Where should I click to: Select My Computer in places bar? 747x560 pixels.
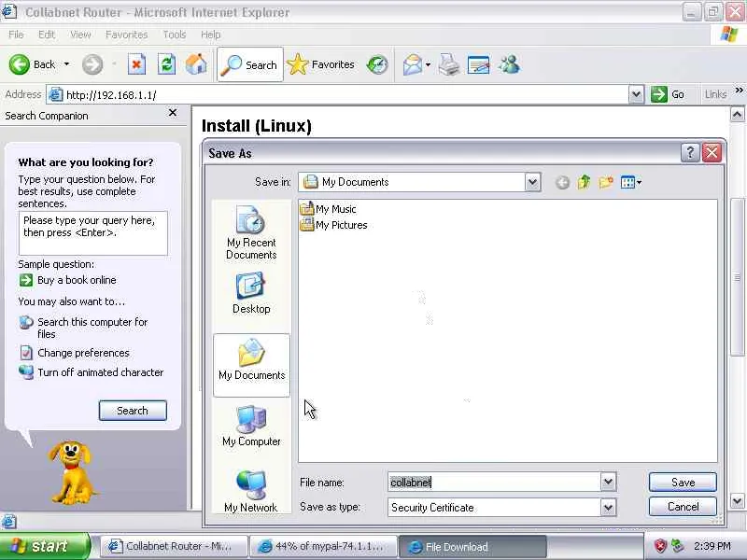[251, 427]
